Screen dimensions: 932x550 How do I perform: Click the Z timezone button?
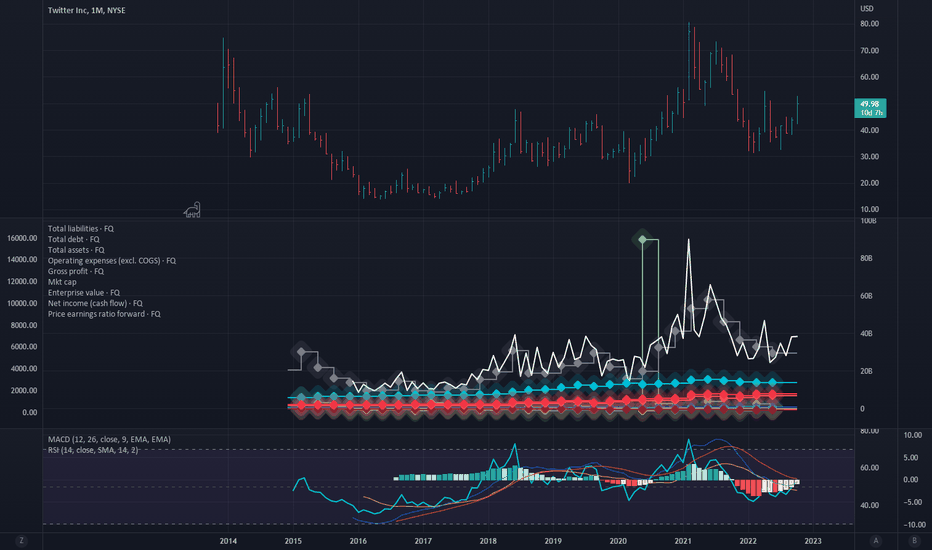pyautogui.click(x=21, y=540)
